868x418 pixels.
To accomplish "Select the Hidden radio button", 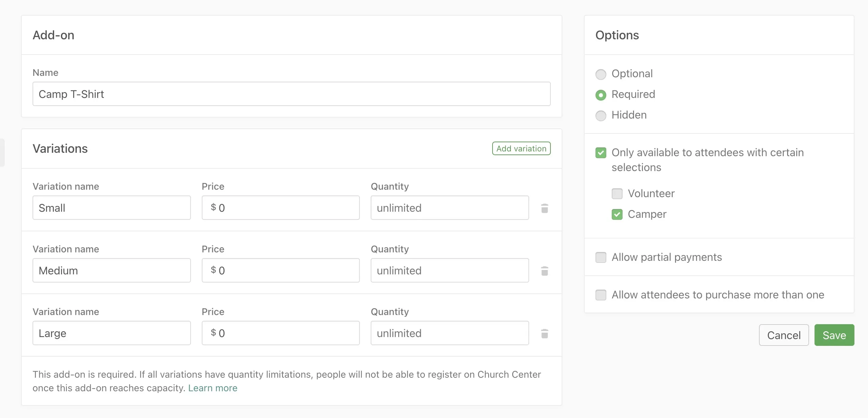I will click(601, 116).
